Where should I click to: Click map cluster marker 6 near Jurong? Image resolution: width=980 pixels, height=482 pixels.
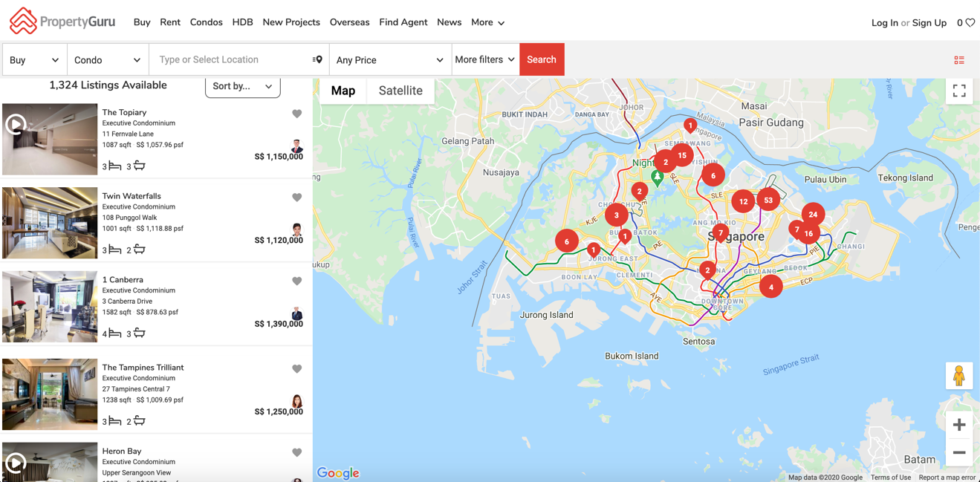coord(567,241)
